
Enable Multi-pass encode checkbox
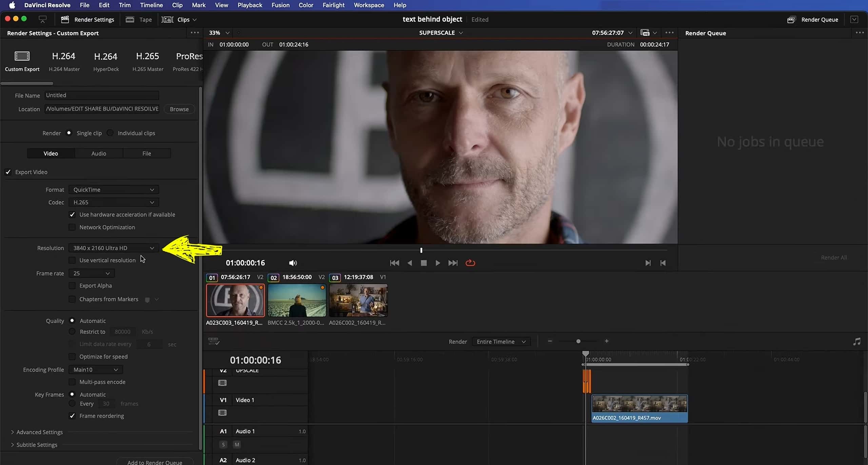point(72,382)
